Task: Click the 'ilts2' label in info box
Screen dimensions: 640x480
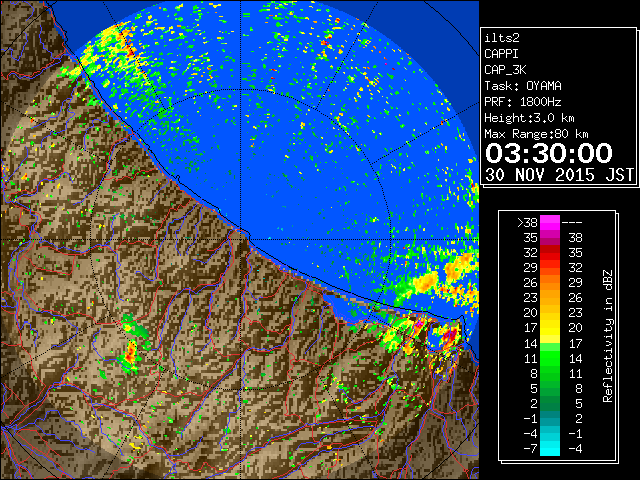Action: (x=502, y=38)
